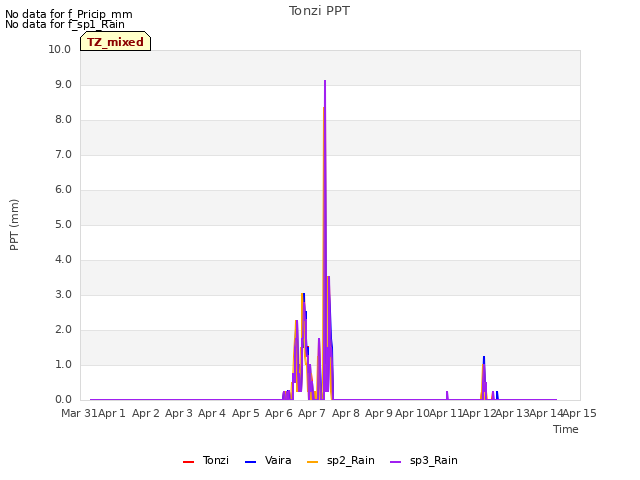The image size is (640, 480).
Task: Click the orange sp2_Rain legend color swatch
Action: [x=312, y=462]
